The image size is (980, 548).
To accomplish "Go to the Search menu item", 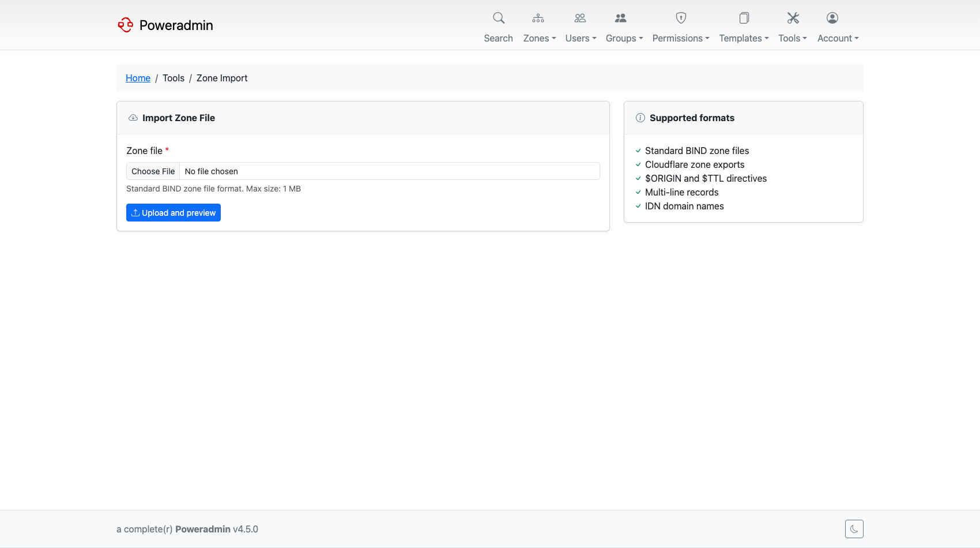I will pos(499,38).
